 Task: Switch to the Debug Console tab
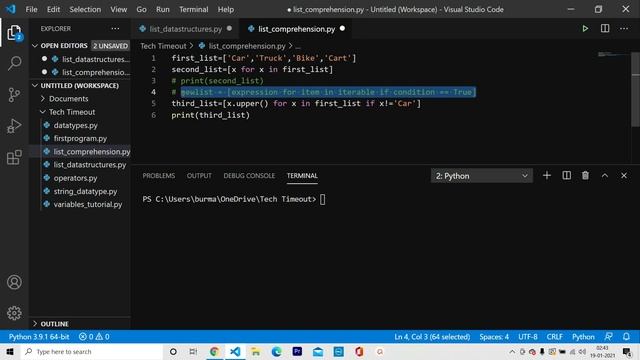click(x=249, y=176)
